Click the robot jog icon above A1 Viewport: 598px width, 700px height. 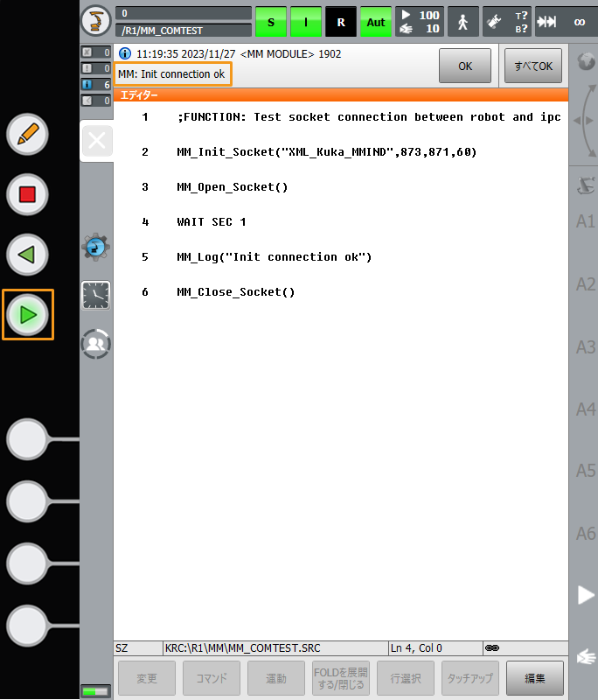tap(586, 185)
